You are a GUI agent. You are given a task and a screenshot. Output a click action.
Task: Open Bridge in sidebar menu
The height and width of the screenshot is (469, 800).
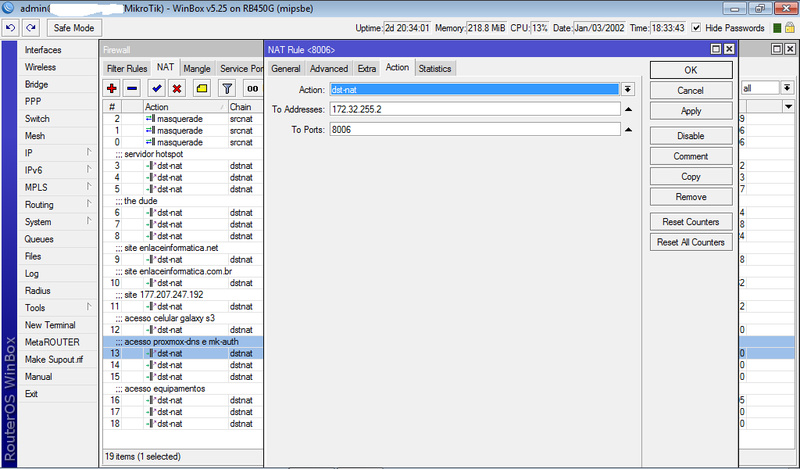36,84
